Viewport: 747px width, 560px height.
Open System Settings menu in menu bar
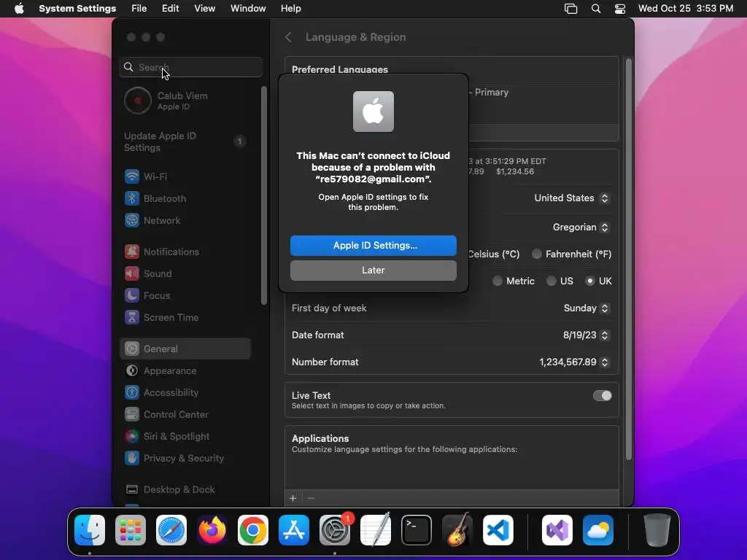click(77, 9)
